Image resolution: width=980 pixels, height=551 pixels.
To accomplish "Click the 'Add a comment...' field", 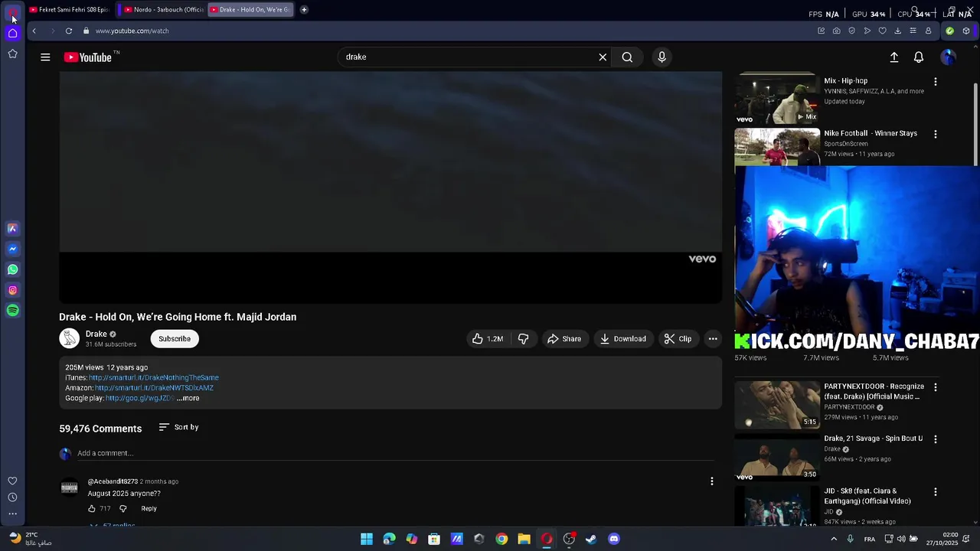I will click(x=396, y=453).
